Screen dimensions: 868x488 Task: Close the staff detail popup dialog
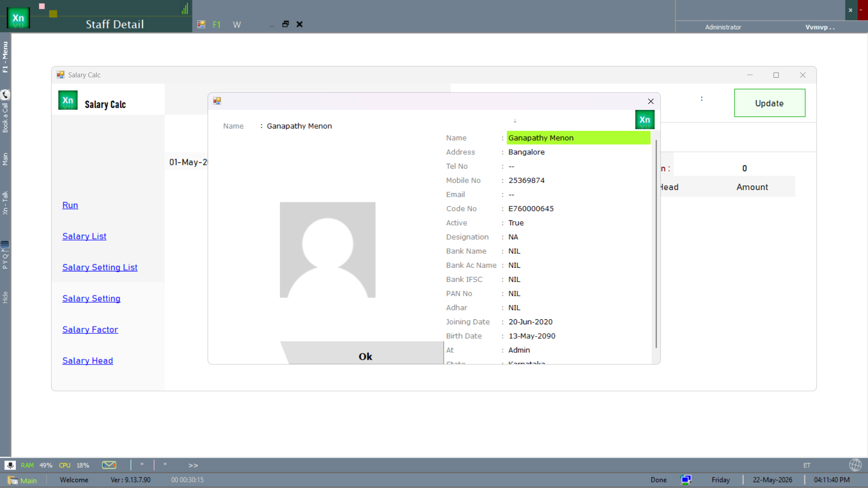(651, 101)
